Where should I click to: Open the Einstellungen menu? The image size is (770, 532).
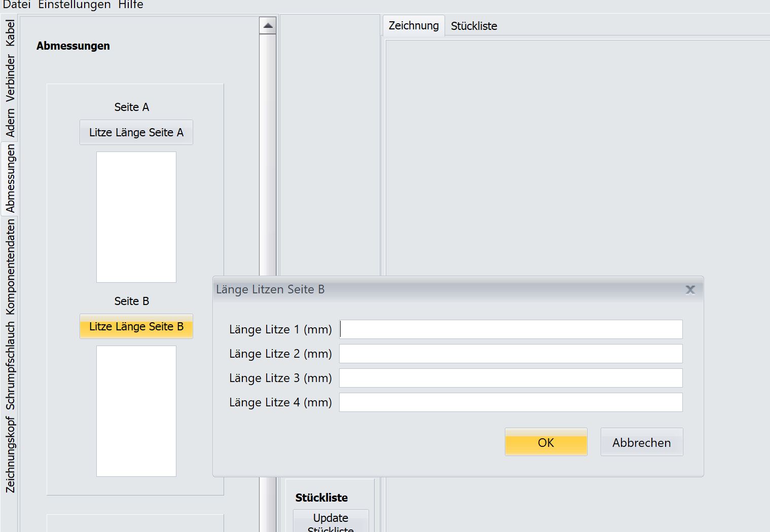[75, 5]
